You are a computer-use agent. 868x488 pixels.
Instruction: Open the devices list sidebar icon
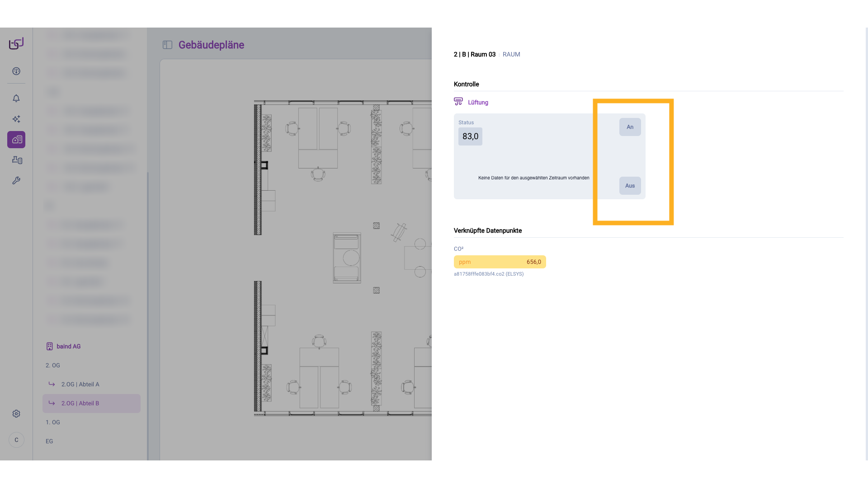17,160
